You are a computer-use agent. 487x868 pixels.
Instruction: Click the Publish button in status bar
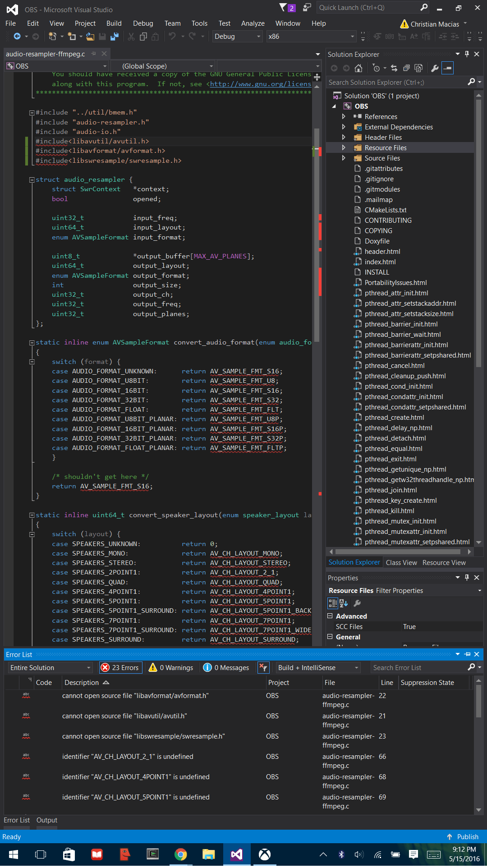[463, 836]
